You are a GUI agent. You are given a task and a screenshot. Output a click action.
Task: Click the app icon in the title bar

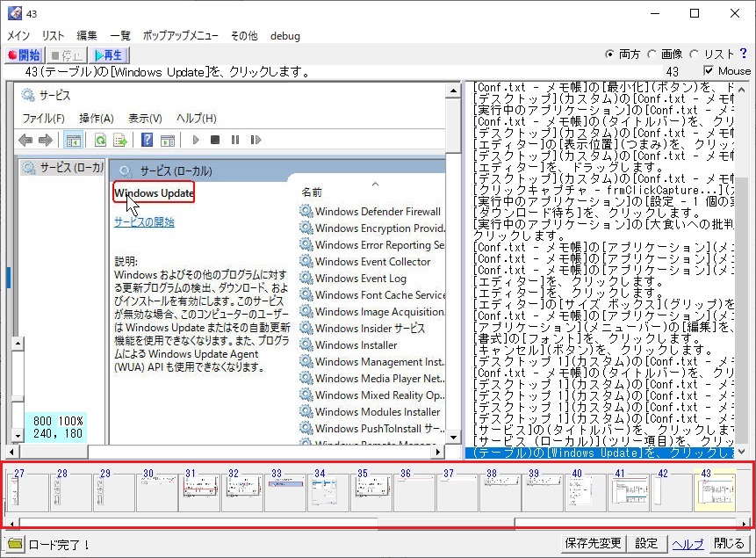(15, 13)
